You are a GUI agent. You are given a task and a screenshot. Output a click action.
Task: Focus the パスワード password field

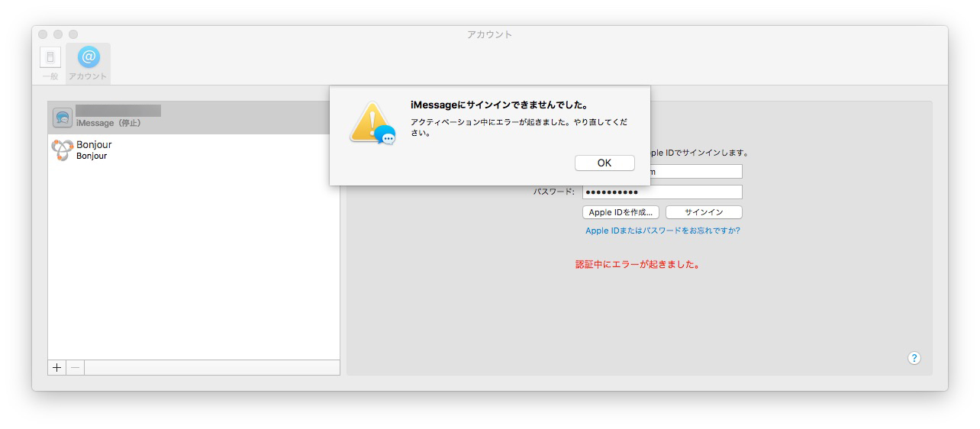click(x=662, y=192)
